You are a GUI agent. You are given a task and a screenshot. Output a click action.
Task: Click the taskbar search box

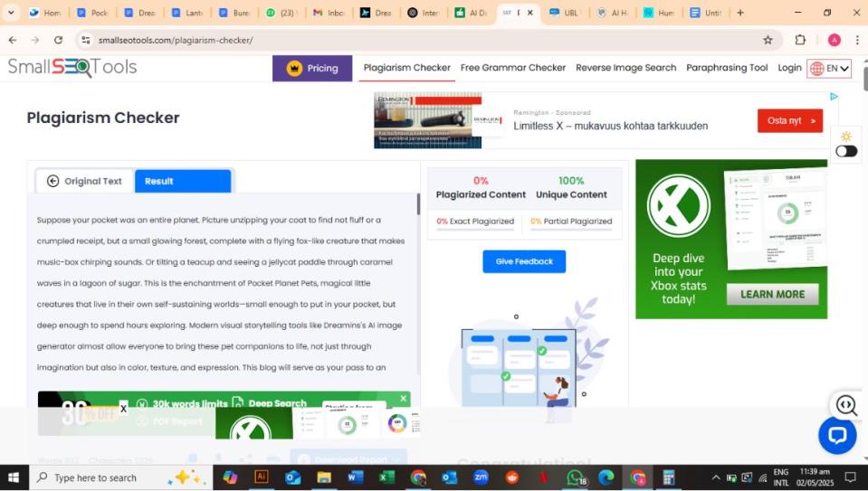[119, 477]
